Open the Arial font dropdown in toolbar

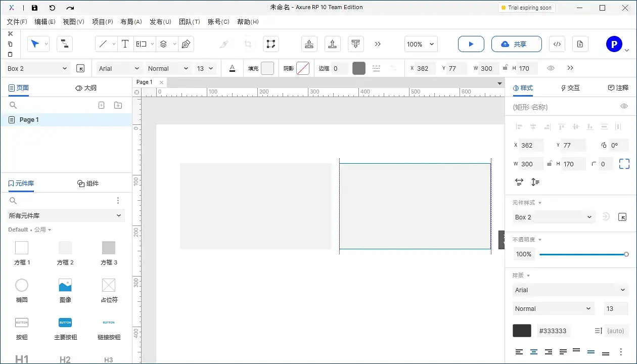tap(119, 68)
